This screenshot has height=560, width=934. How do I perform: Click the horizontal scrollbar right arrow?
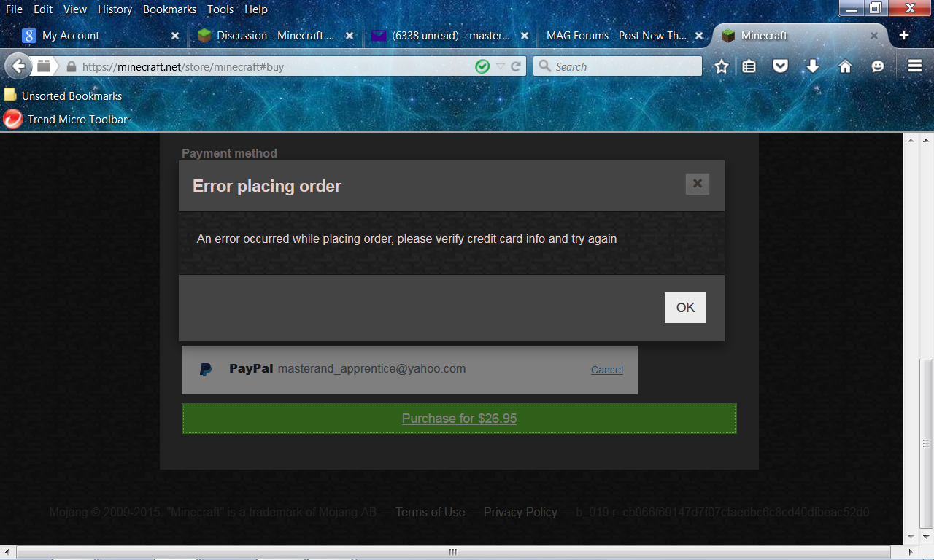point(911,551)
